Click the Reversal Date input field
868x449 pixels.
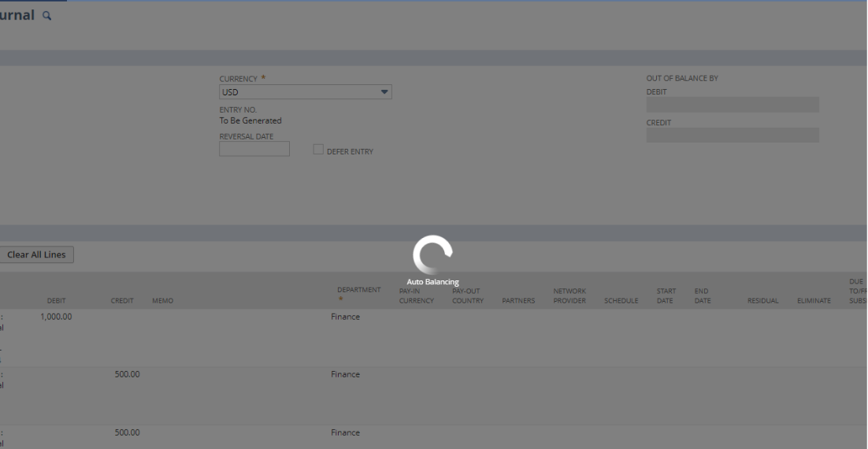(254, 149)
